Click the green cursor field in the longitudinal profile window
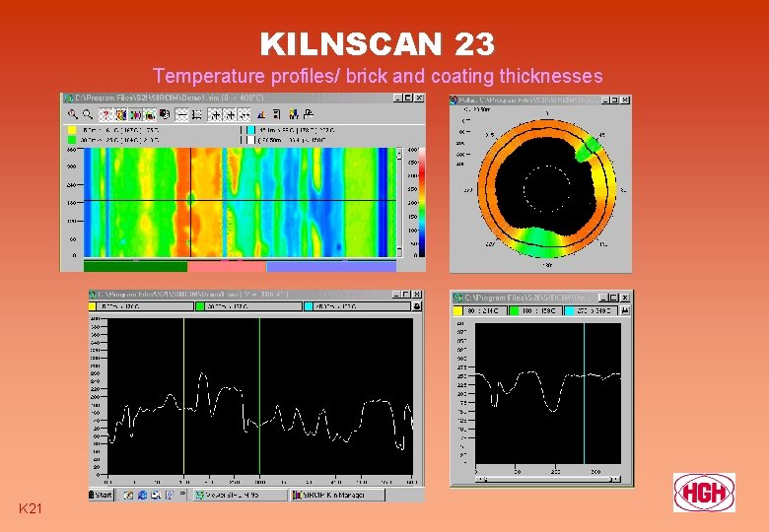This screenshot has height=532, width=769. point(248,306)
